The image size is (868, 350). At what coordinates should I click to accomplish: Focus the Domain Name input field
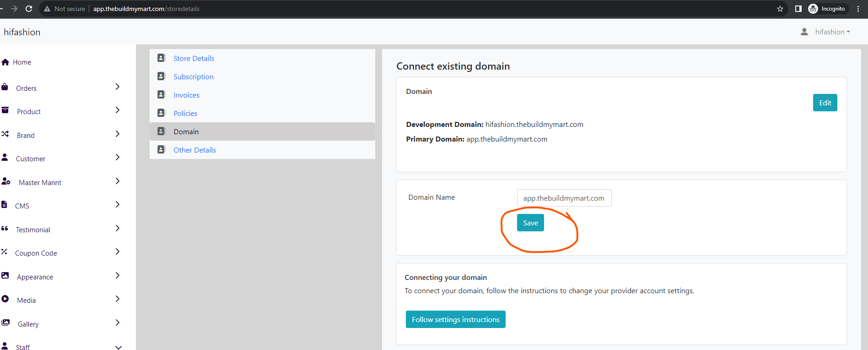pos(564,198)
